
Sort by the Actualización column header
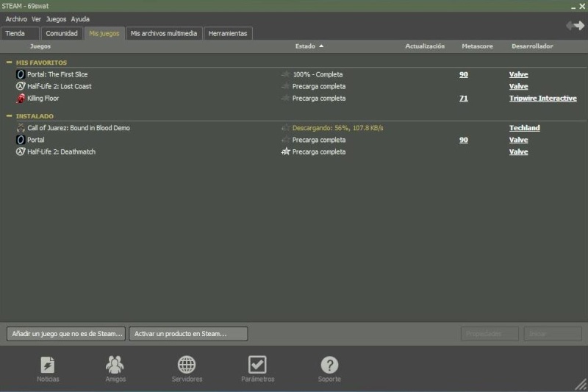point(425,46)
